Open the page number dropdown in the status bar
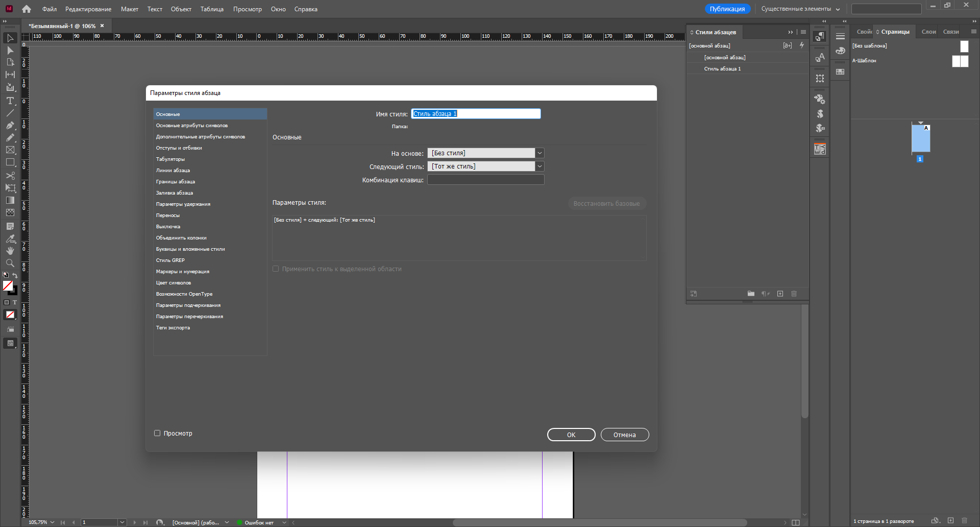 (x=122, y=522)
